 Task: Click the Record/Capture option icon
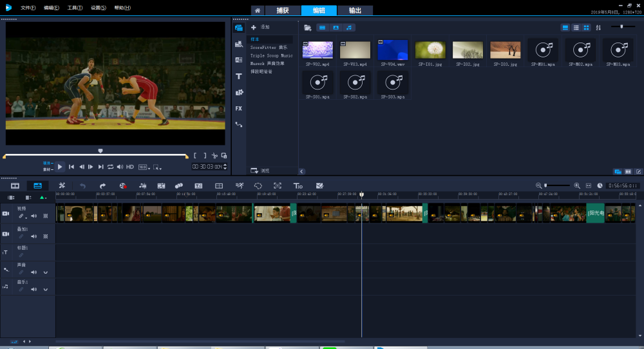122,185
